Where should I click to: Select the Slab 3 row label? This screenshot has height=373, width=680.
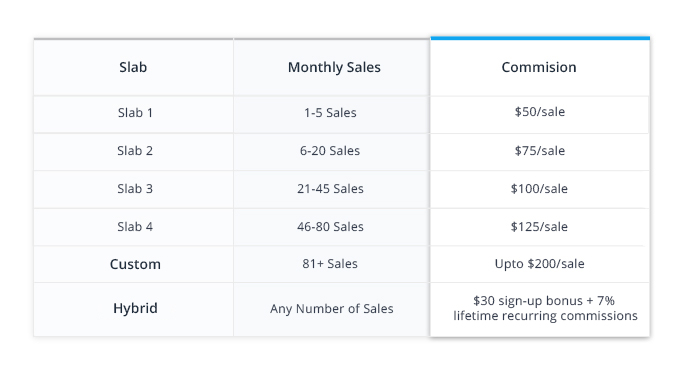tap(135, 189)
